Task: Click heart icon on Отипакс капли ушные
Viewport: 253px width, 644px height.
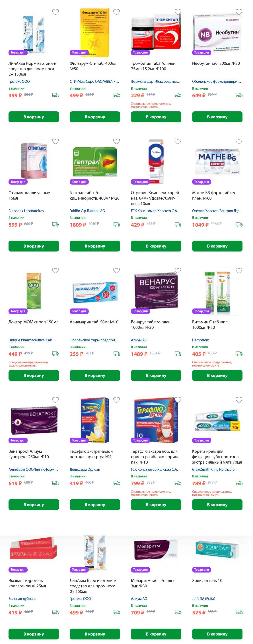Action: [55, 141]
